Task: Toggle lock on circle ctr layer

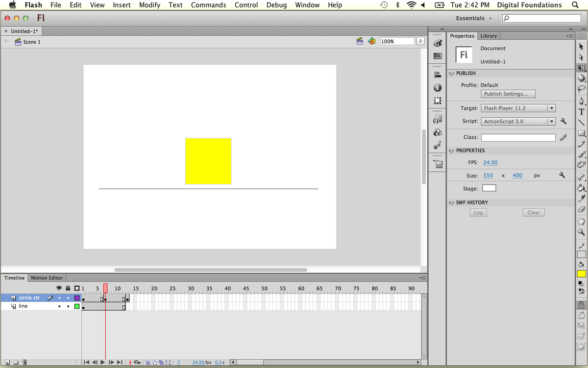Action: (x=68, y=298)
